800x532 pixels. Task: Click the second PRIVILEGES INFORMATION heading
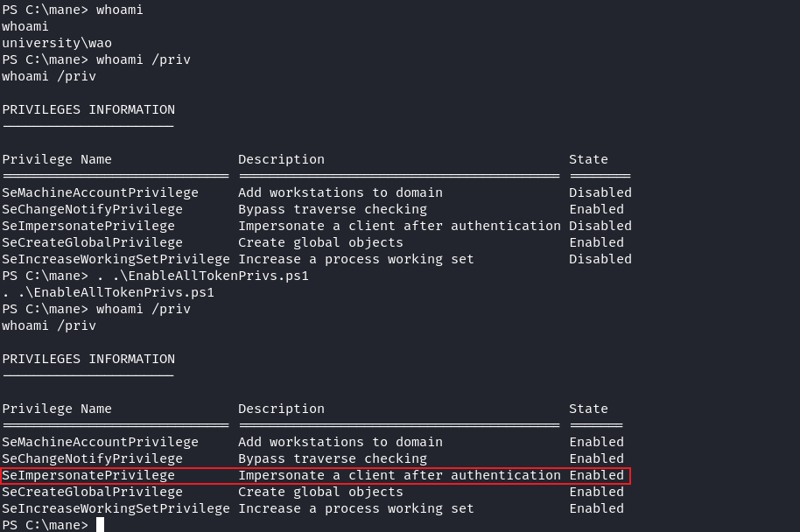tap(88, 359)
